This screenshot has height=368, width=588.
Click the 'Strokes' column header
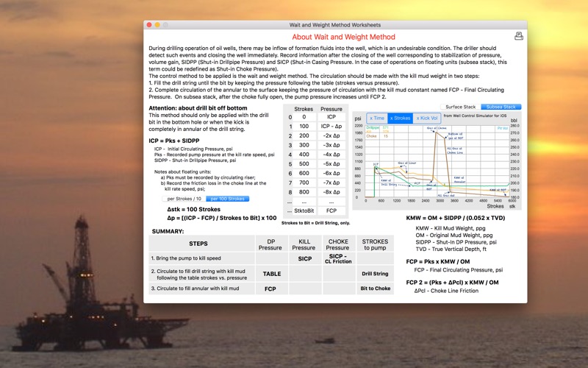tap(304, 109)
